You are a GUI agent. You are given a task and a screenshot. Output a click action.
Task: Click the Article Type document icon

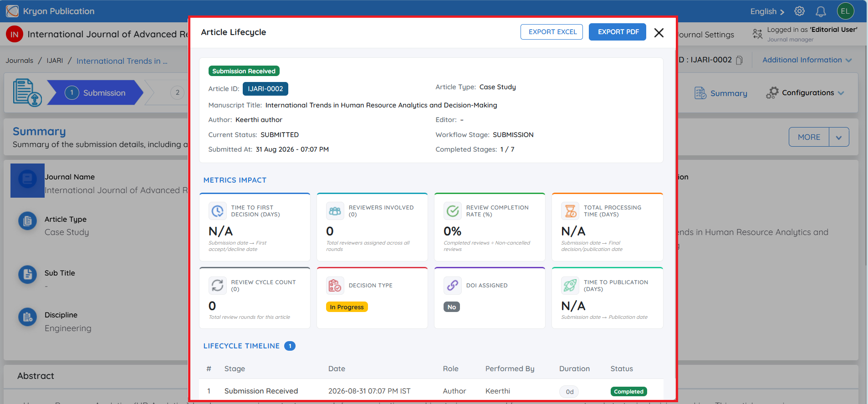(27, 221)
